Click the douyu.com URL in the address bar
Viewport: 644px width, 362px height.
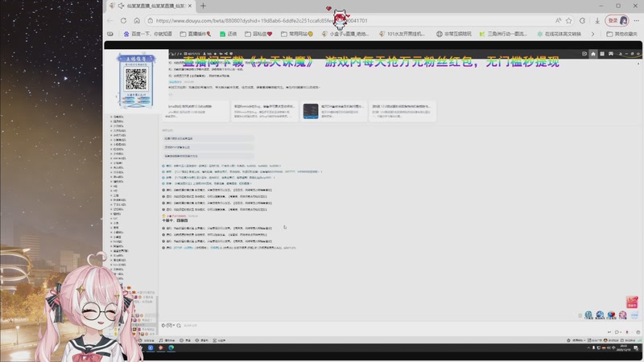click(262, 21)
